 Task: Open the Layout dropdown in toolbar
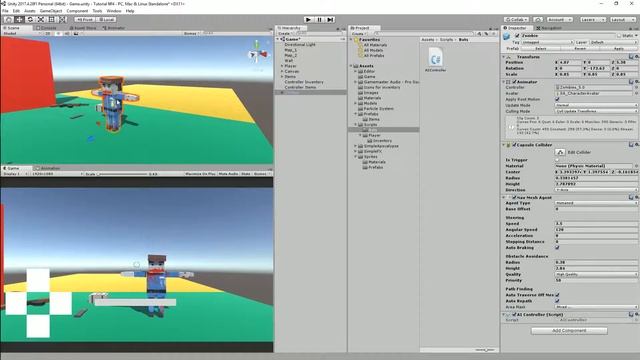(x=622, y=19)
